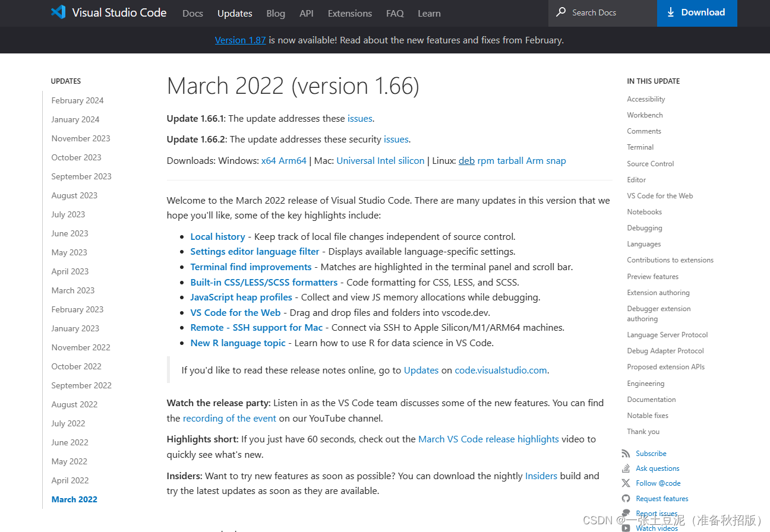Open the Terminal find improvements link
Image resolution: width=770 pixels, height=532 pixels.
pos(251,267)
